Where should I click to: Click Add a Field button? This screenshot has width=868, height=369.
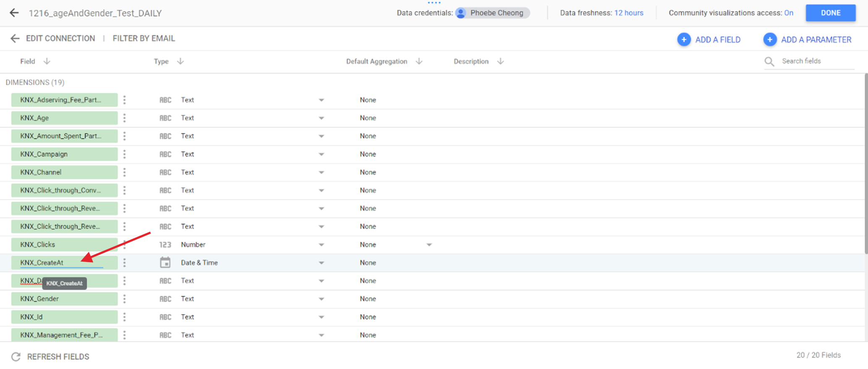click(x=709, y=40)
